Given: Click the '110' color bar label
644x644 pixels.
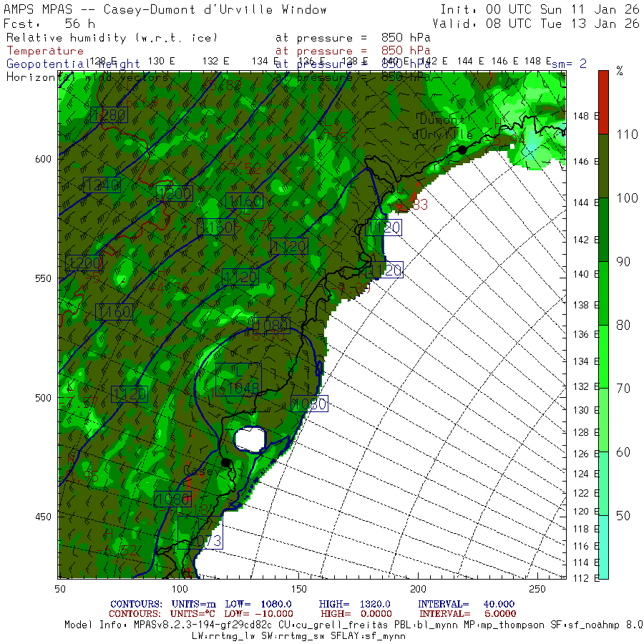Looking at the screenshot, I should point(627,135).
